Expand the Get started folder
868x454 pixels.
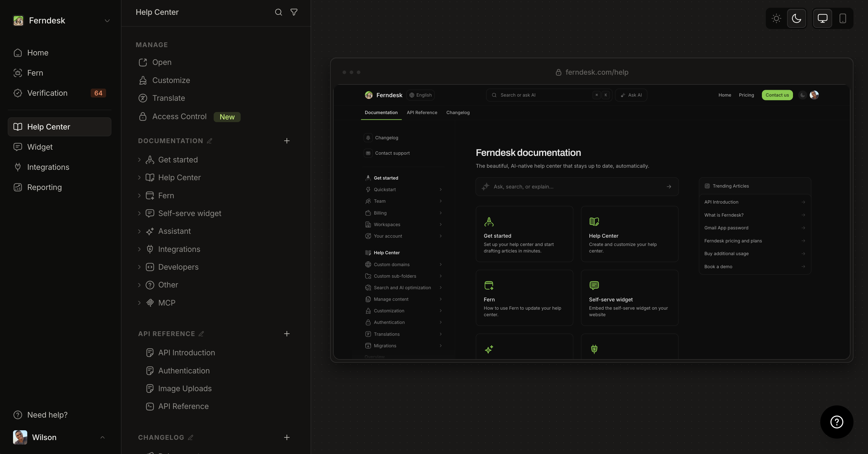(139, 160)
